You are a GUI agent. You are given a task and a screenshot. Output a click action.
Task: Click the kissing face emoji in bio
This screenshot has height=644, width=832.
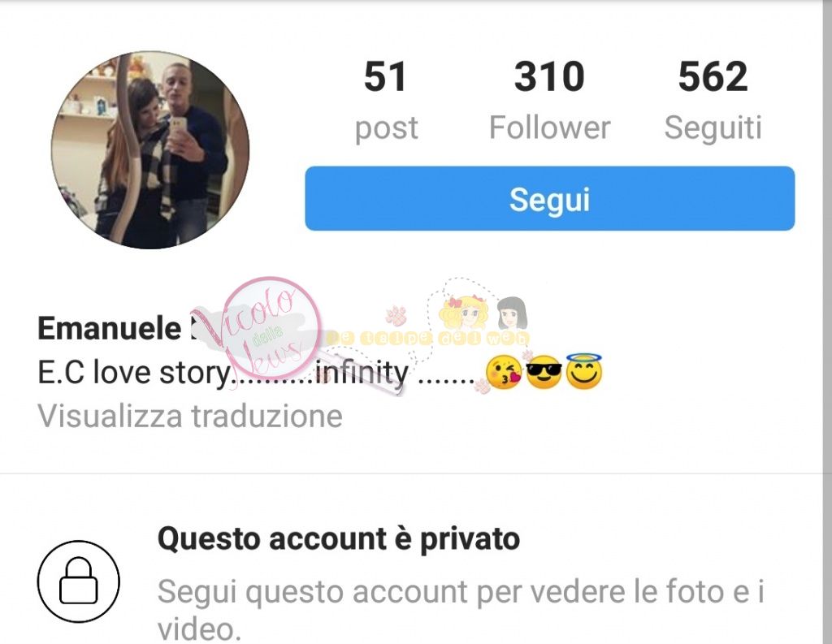[503, 373]
